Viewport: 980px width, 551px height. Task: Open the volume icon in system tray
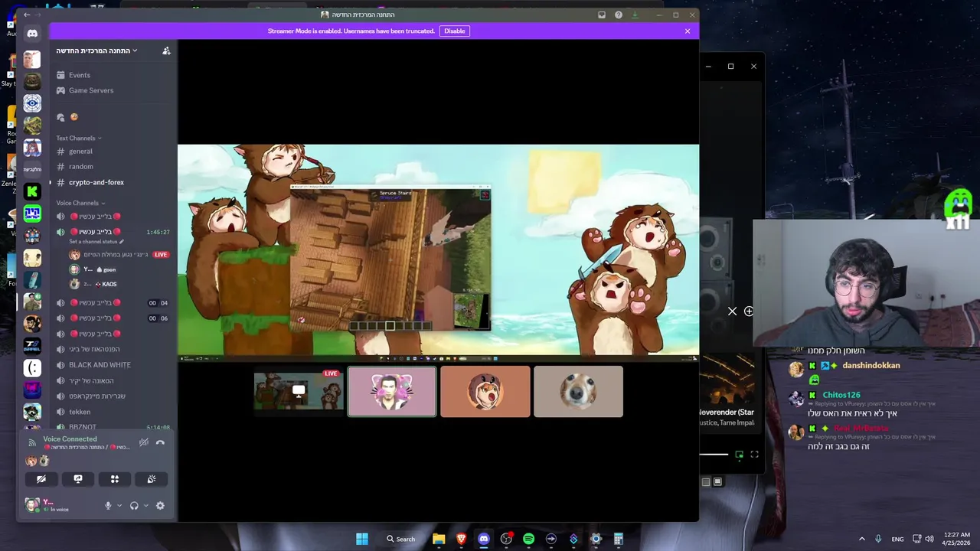(x=929, y=539)
